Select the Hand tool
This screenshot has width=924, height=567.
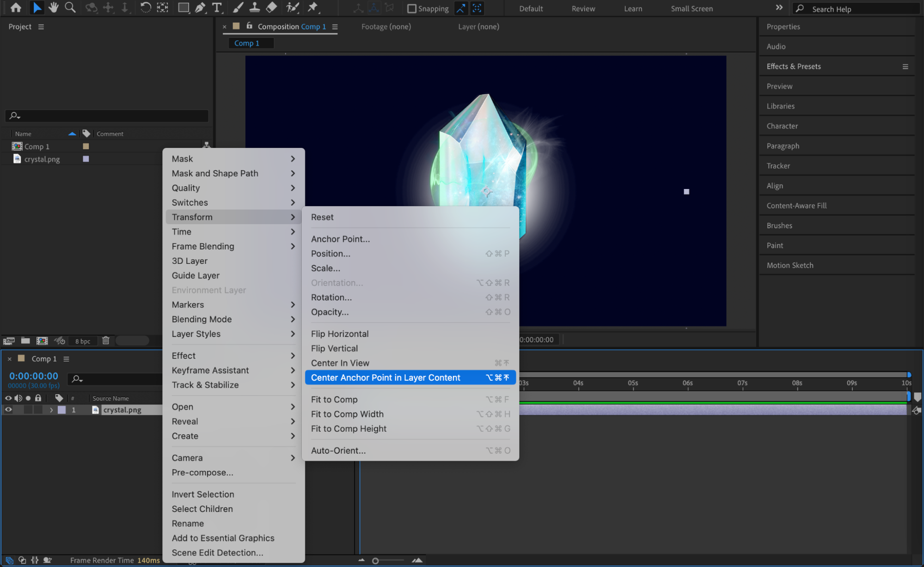pos(54,7)
